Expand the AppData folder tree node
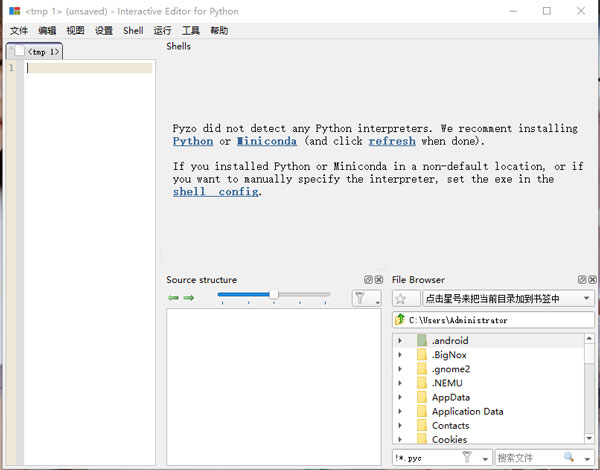This screenshot has height=470, width=600. pos(400,397)
